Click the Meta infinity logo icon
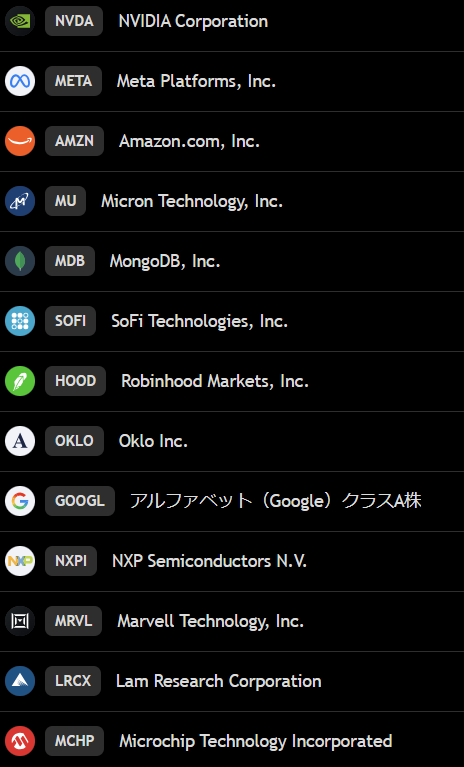The width and height of the screenshot is (464, 767). click(20, 81)
